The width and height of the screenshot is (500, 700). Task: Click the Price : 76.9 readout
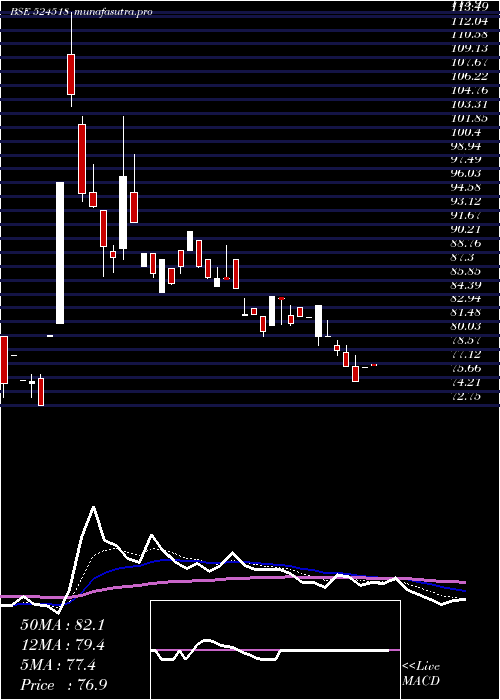pos(64,685)
